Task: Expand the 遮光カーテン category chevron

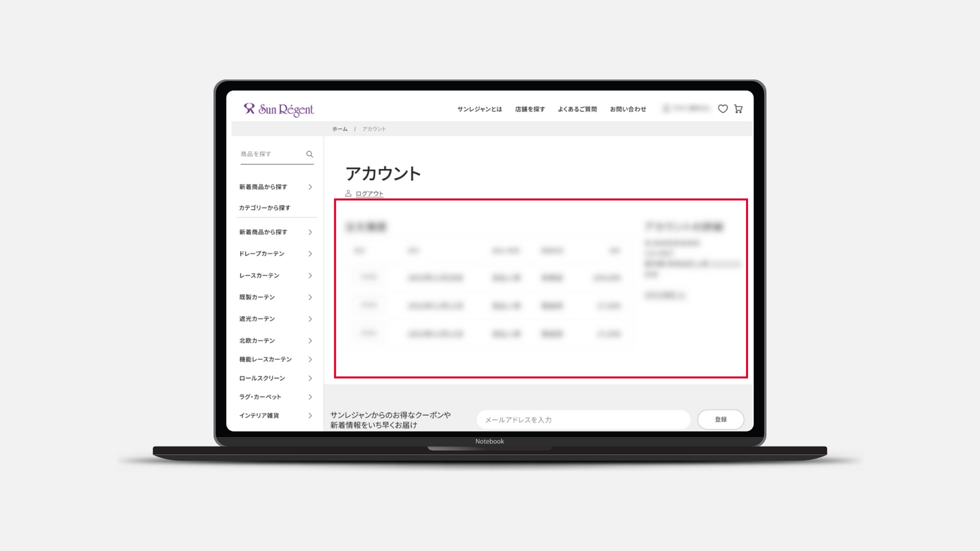Action: click(x=310, y=319)
